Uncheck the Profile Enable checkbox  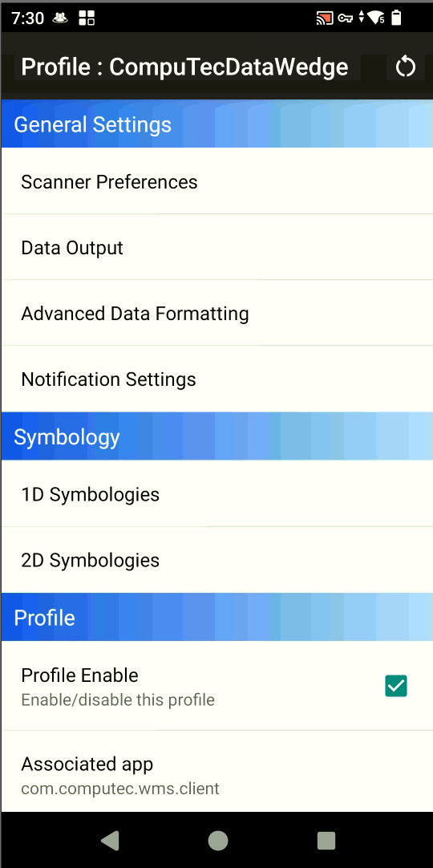[x=396, y=686]
